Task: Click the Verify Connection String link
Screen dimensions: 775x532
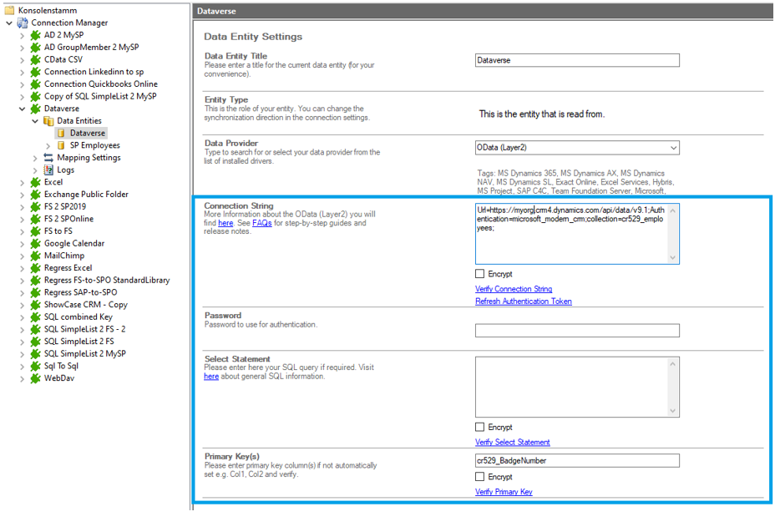Action: (x=513, y=289)
